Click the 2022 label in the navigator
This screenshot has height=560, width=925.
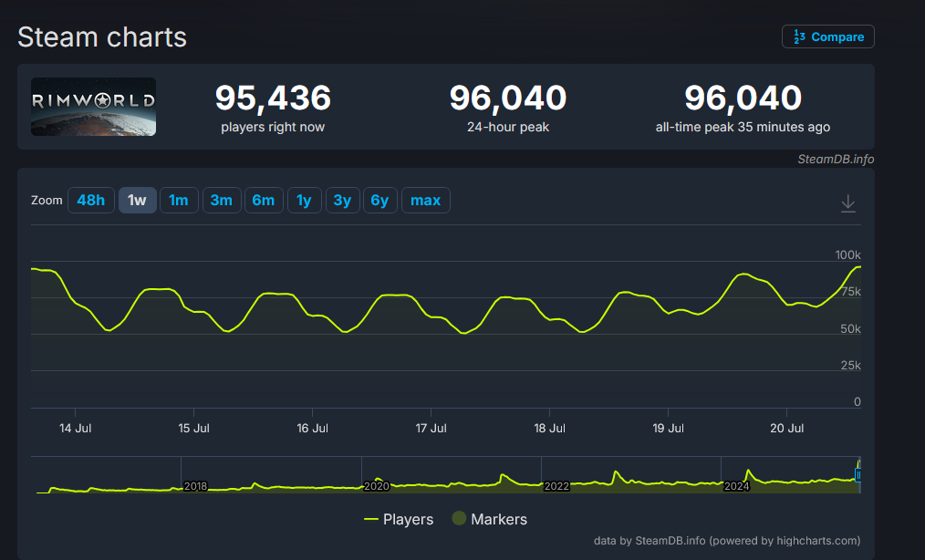point(556,486)
